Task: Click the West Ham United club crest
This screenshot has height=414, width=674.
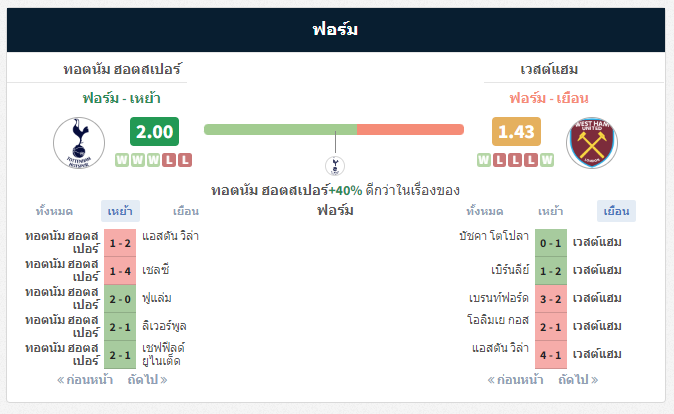Action: pyautogui.click(x=592, y=143)
